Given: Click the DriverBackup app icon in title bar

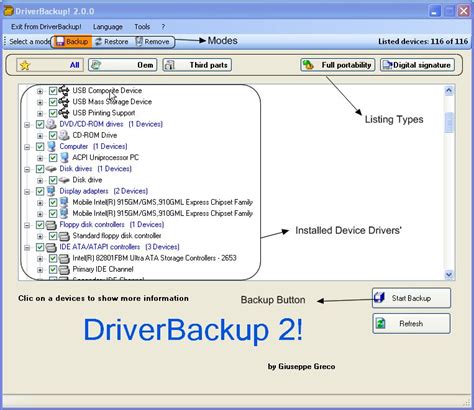Looking at the screenshot, I should (8, 11).
